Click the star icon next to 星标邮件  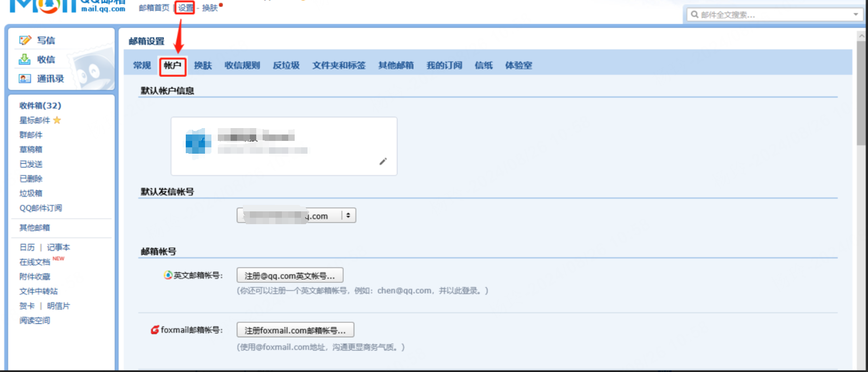pyautogui.click(x=57, y=120)
